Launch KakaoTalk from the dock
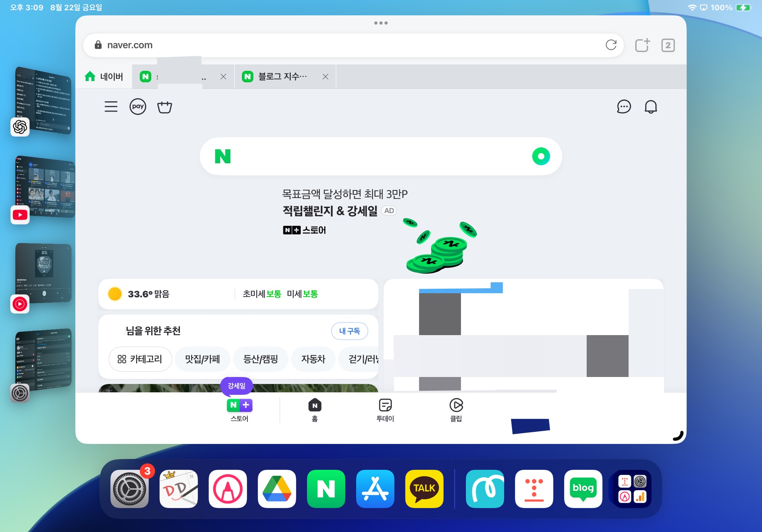The height and width of the screenshot is (532, 762). 424,489
